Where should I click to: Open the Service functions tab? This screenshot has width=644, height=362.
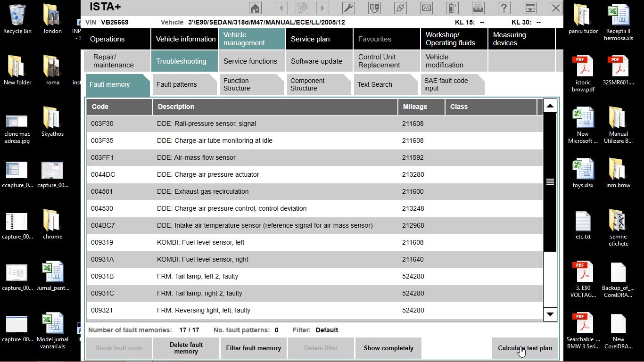click(250, 61)
